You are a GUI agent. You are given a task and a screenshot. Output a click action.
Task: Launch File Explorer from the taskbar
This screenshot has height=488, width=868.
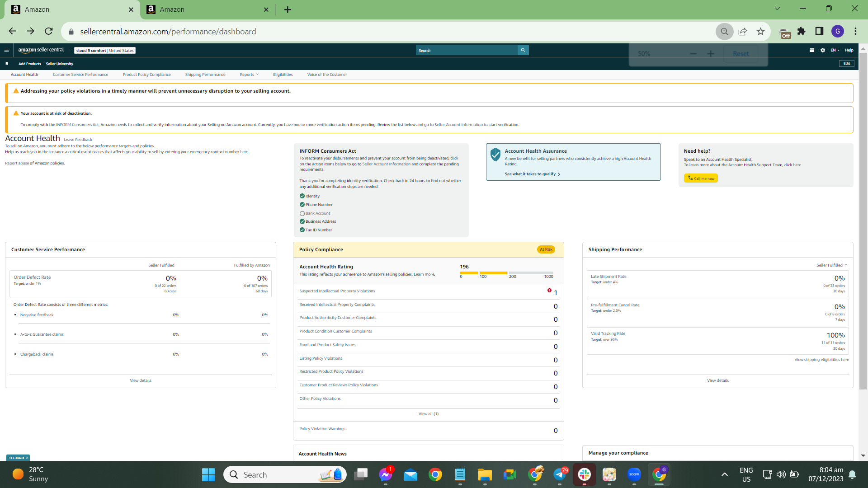[485, 474]
